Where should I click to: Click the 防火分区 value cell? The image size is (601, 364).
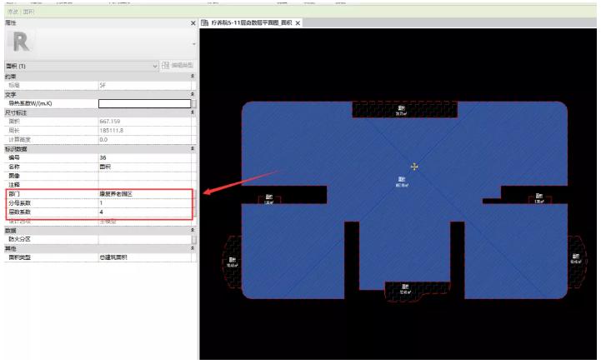pyautogui.click(x=145, y=239)
